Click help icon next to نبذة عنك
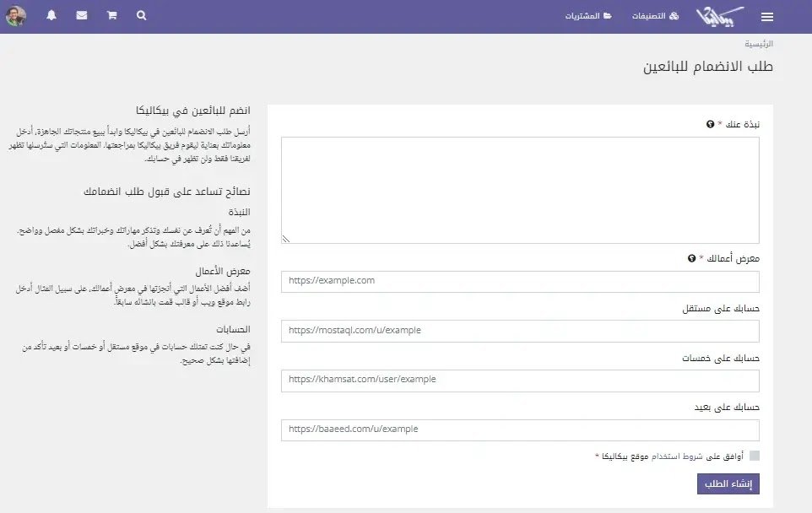The width and height of the screenshot is (812, 513). click(x=710, y=125)
